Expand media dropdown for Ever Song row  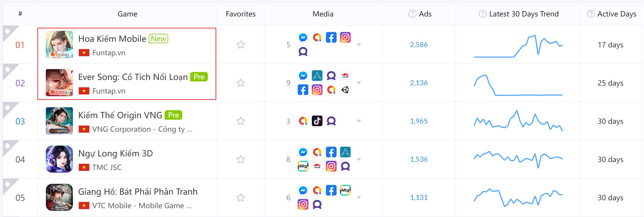(359, 83)
